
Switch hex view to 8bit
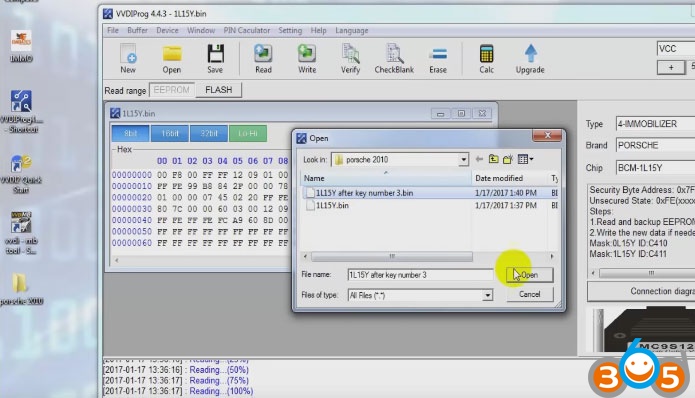[x=130, y=133]
